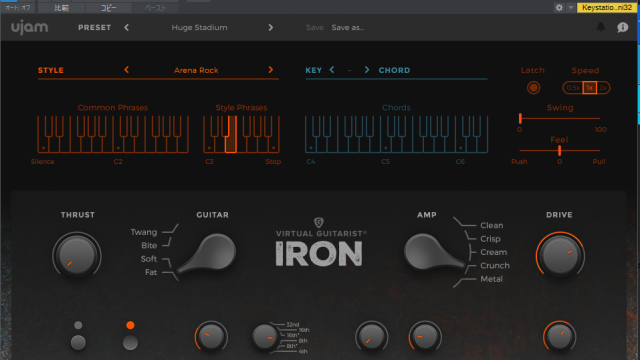The width and height of the screenshot is (640, 360).
Task: Open the Huge Stadium preset list
Action: click(x=199, y=27)
